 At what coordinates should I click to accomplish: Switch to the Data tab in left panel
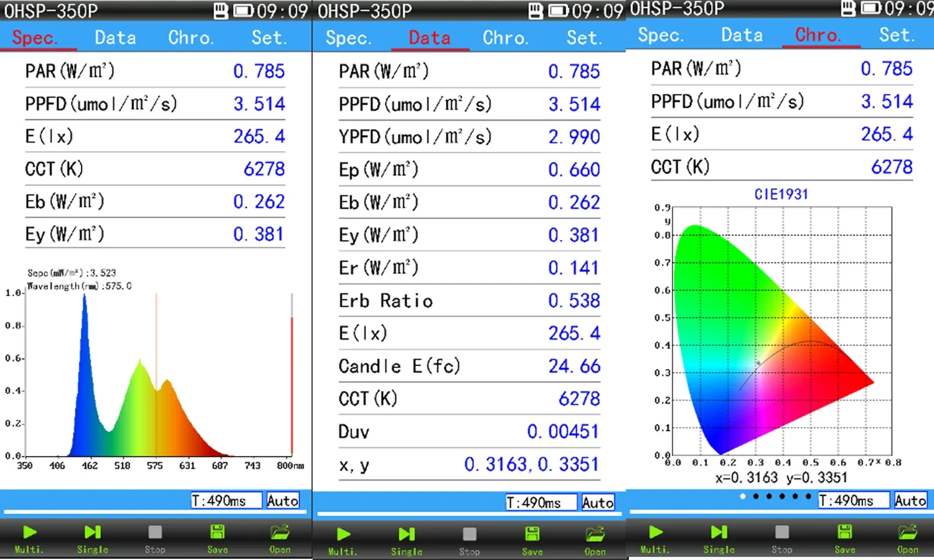pyautogui.click(x=115, y=38)
